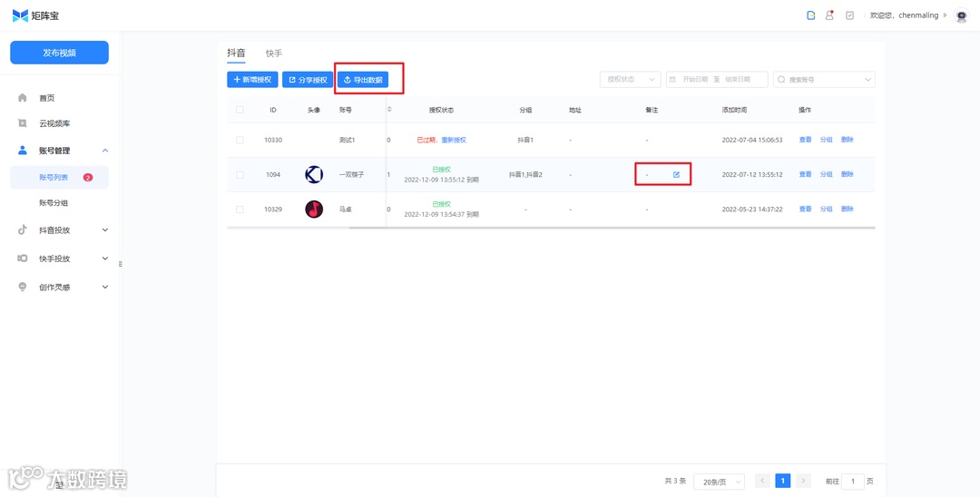Open the user notification icon with red dot

(x=829, y=15)
